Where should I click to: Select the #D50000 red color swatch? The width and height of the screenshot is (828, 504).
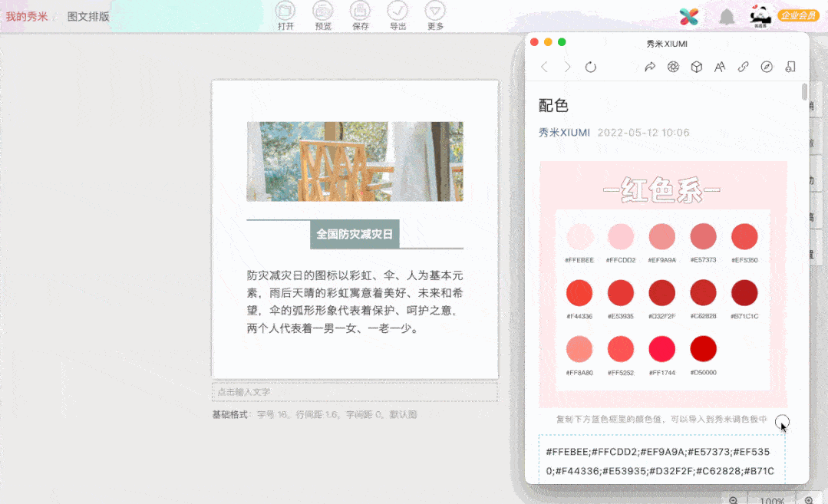[x=703, y=348]
